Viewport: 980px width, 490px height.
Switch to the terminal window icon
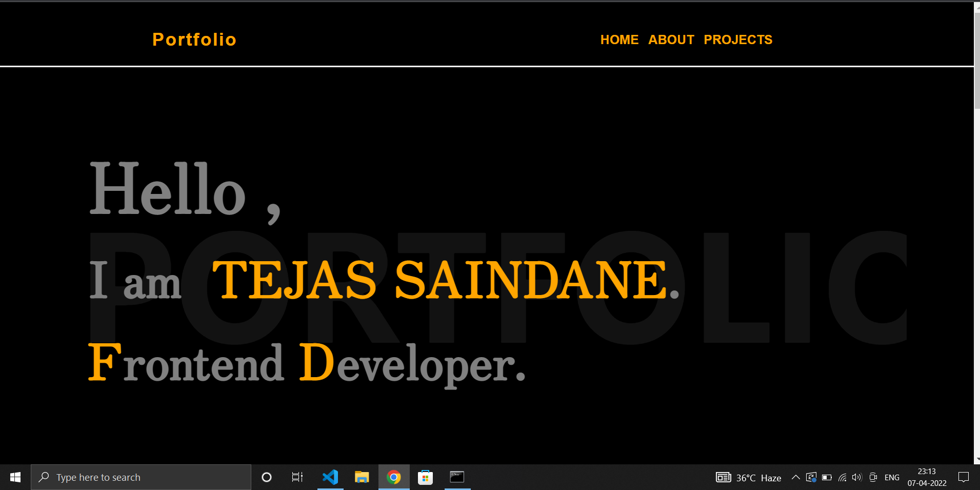457,477
